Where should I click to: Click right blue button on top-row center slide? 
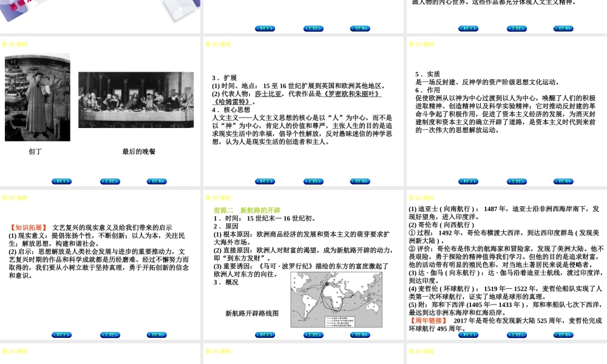point(360,29)
